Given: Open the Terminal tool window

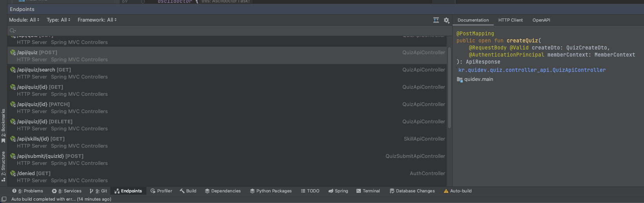Looking at the screenshot, I should [x=368, y=191].
